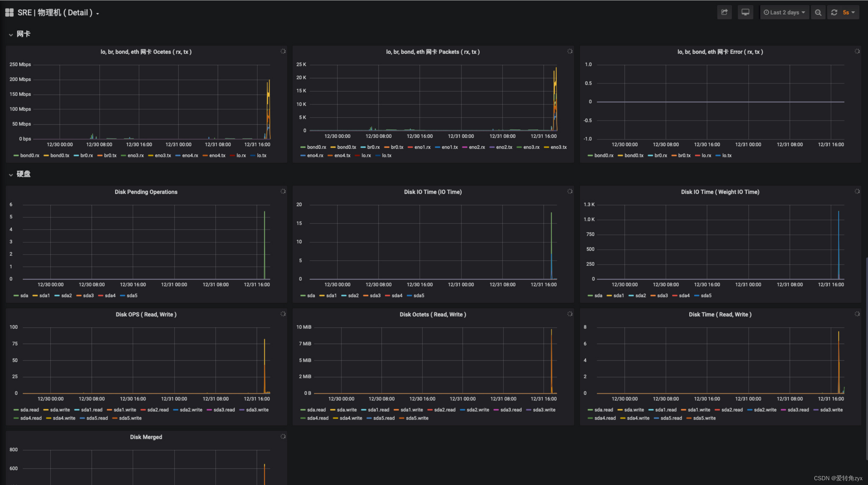The height and width of the screenshot is (485, 868).
Task: Select sda1 in Disk Pending Operations legend
Action: 44,296
